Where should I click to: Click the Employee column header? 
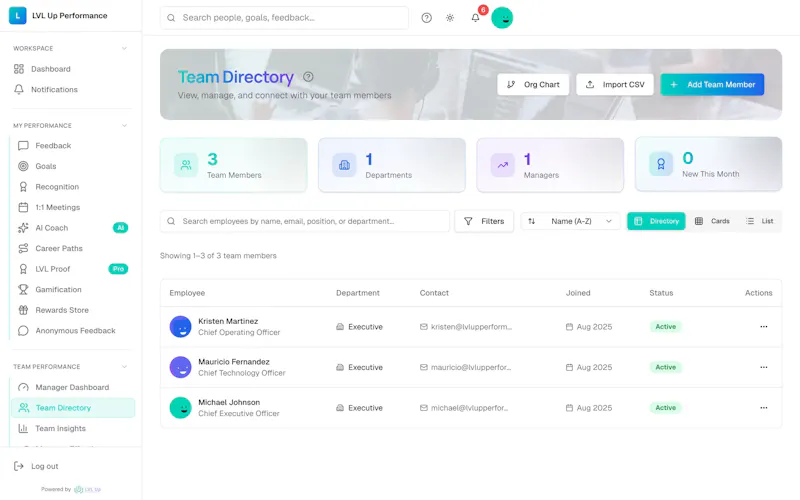[187, 293]
